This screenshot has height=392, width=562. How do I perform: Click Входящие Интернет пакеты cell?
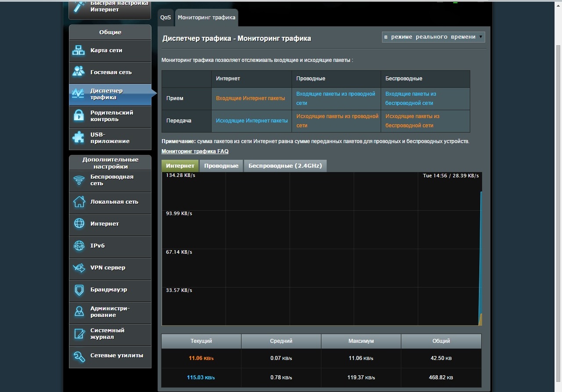click(251, 98)
